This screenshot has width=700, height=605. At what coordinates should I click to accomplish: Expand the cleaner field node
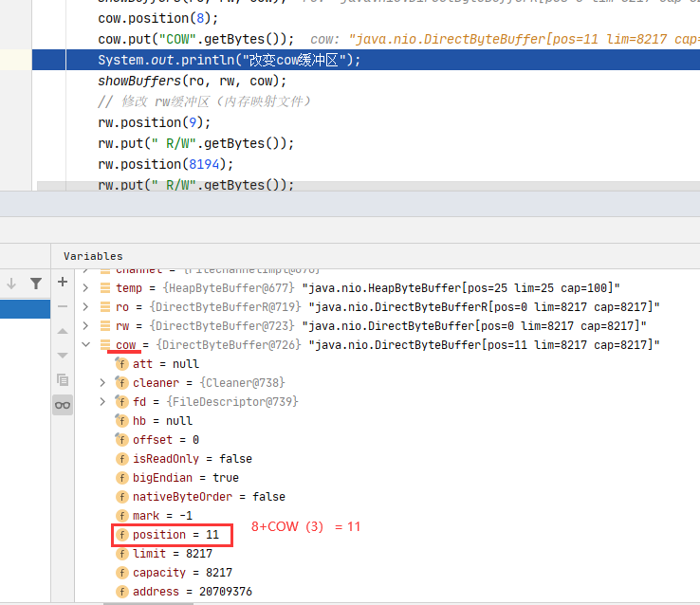(x=102, y=383)
